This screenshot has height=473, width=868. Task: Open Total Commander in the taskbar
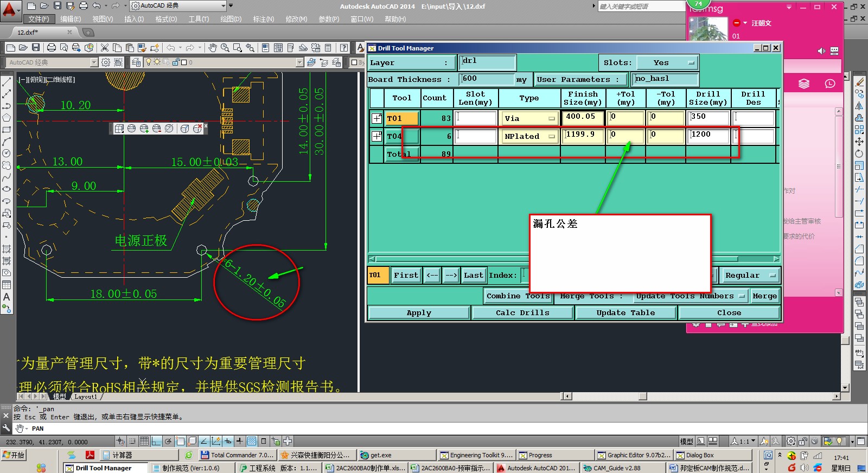click(238, 455)
